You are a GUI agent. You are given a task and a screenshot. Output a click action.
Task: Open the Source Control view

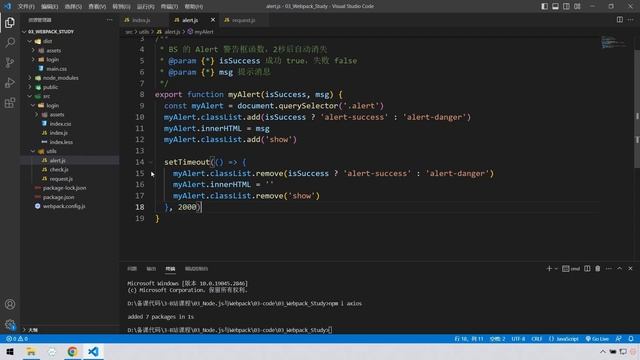click(x=10, y=62)
